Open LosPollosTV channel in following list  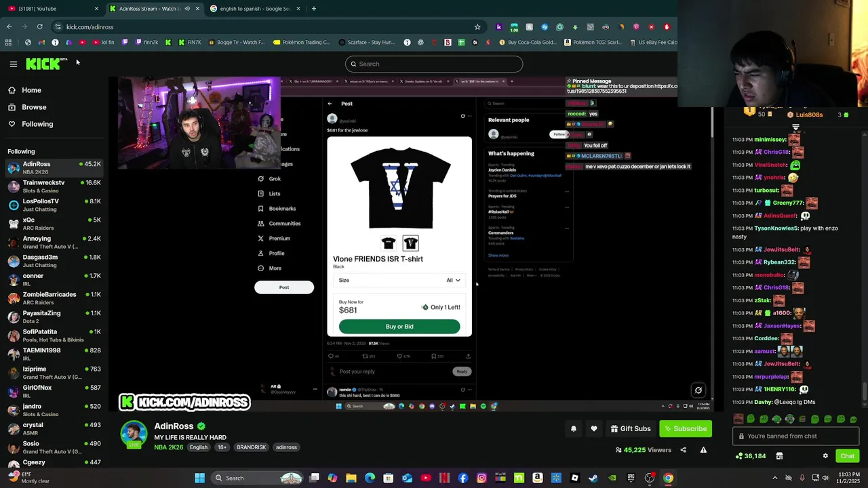(x=54, y=205)
